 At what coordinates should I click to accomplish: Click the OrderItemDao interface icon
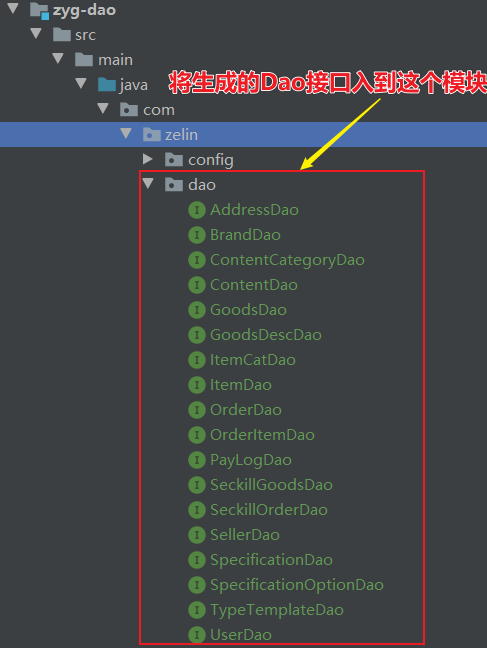pyautogui.click(x=197, y=435)
